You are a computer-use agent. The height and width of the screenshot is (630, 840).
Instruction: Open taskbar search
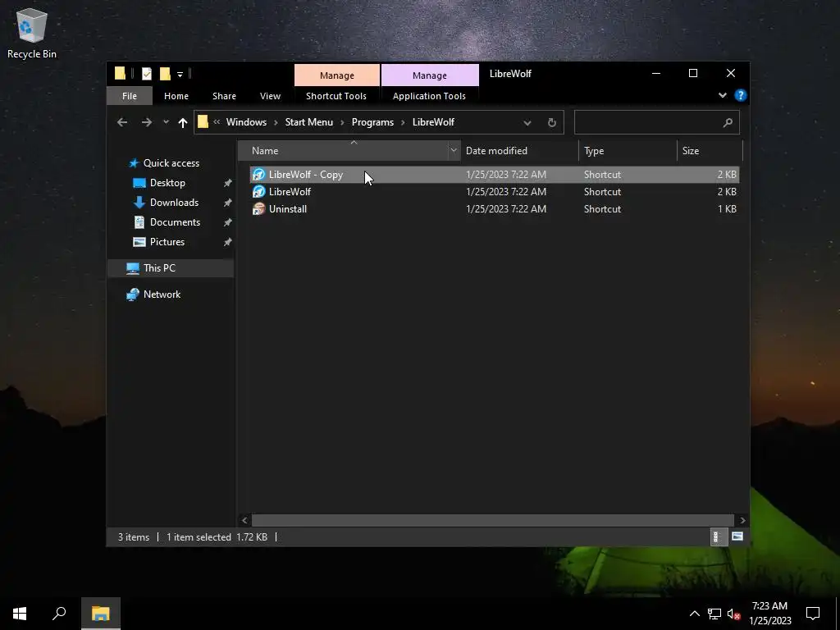tap(59, 614)
